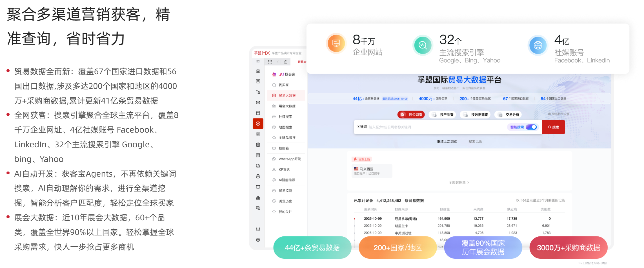Screen dimensions: 644x268
Task: Click the home icon in the left rail
Action: click(x=258, y=71)
